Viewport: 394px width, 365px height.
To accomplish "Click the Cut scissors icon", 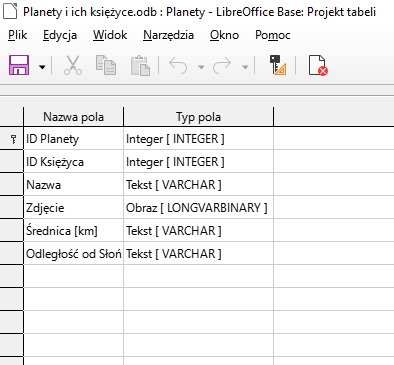I will click(73, 65).
